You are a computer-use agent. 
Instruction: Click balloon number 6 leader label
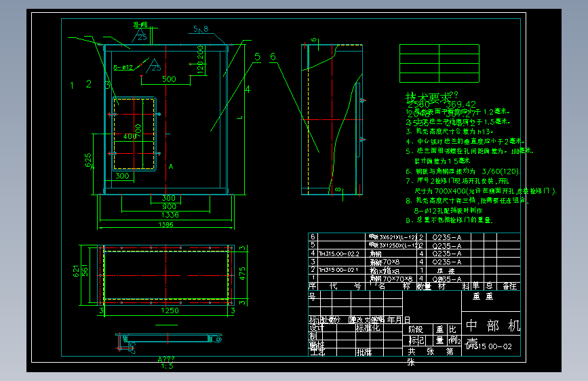pos(273,57)
